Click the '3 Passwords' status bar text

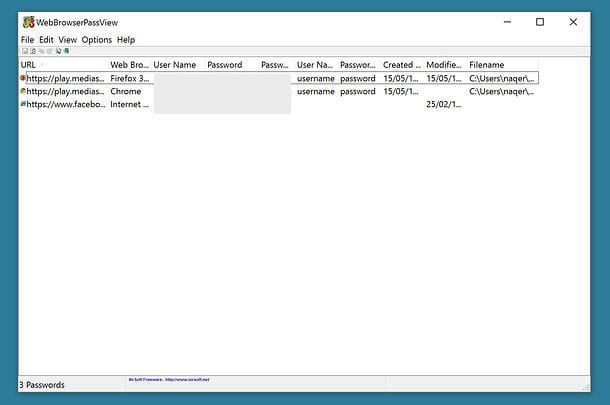[42, 385]
